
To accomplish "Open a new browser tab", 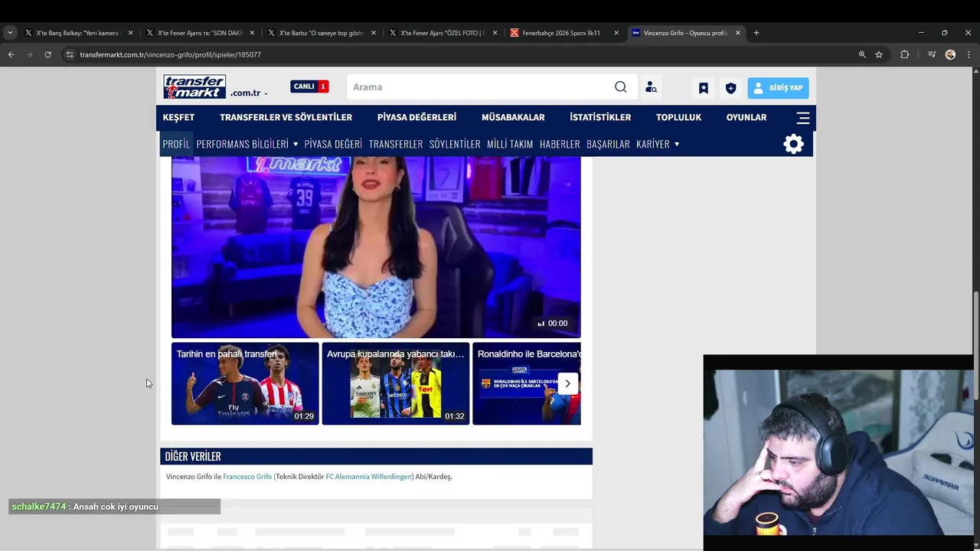I will (756, 33).
